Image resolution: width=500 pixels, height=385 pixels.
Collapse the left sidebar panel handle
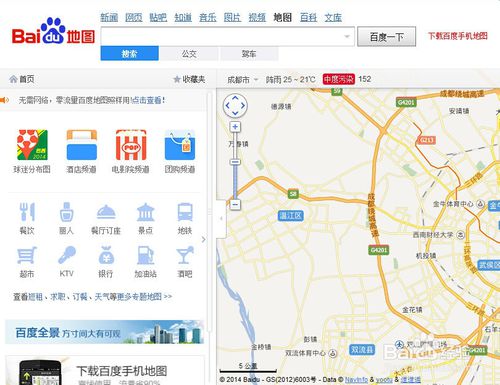[221, 219]
